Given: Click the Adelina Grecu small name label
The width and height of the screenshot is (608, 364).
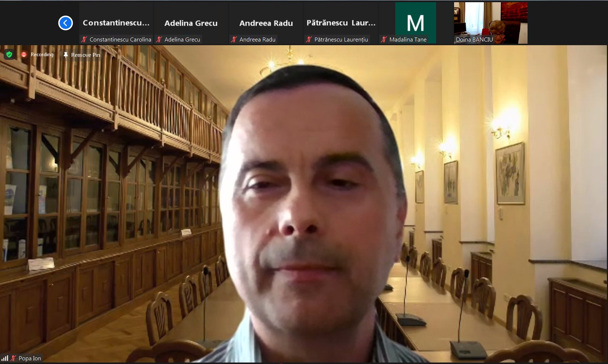Looking at the screenshot, I should [x=182, y=40].
